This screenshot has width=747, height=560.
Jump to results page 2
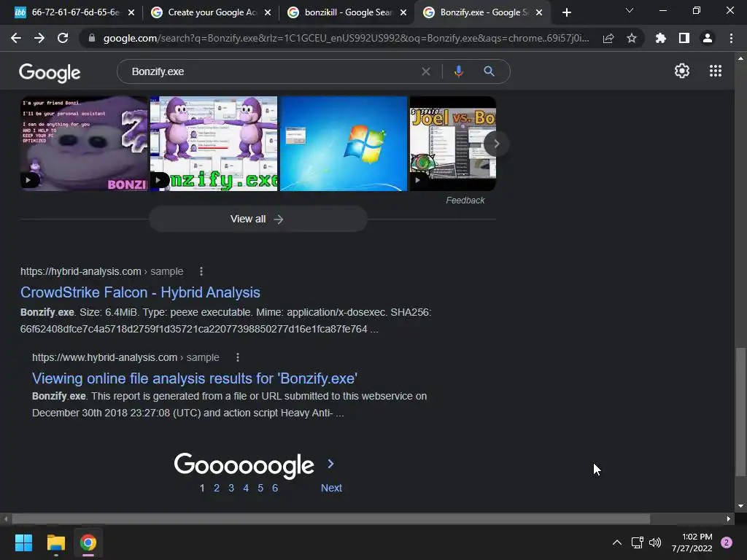tap(217, 488)
